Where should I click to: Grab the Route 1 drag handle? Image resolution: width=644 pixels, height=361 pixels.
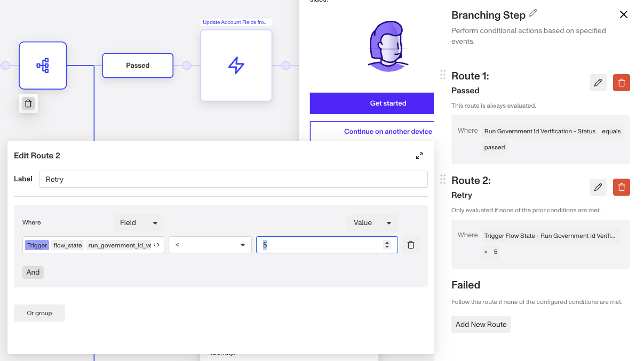[x=443, y=75]
